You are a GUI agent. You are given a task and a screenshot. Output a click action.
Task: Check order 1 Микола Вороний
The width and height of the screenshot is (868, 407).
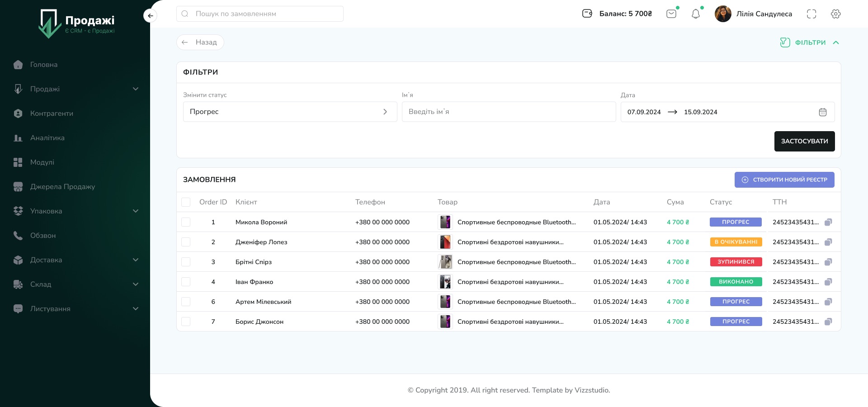tap(186, 222)
